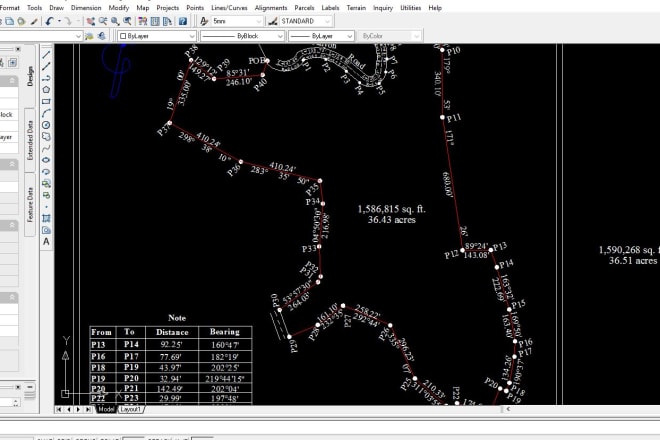
Task: Jump to the last layout tab arrow
Action: pos(88,409)
